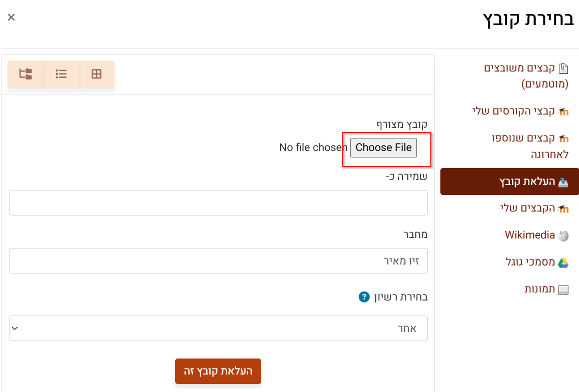This screenshot has width=579, height=392.
Task: Click the Google Drive icon
Action: coord(563,262)
